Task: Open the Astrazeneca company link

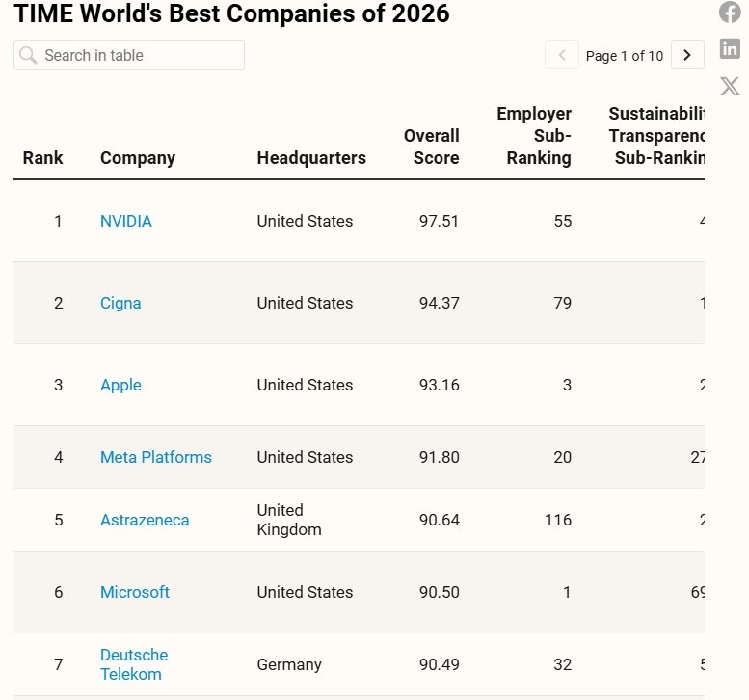Action: tap(145, 520)
